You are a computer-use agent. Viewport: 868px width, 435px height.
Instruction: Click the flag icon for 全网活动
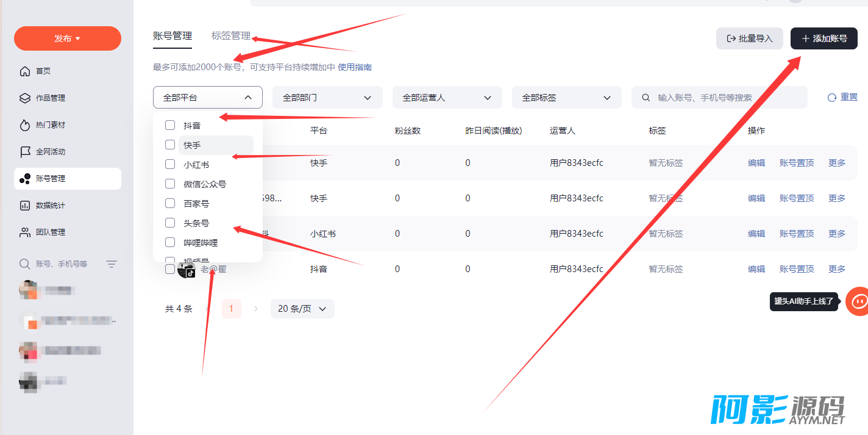click(25, 152)
